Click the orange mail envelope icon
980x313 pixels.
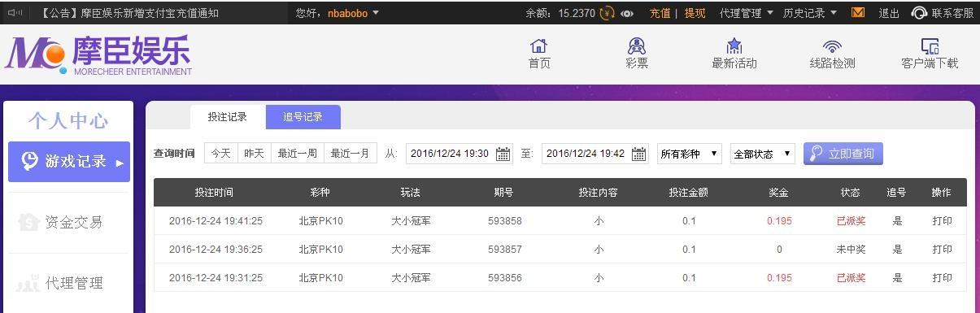[x=858, y=13]
